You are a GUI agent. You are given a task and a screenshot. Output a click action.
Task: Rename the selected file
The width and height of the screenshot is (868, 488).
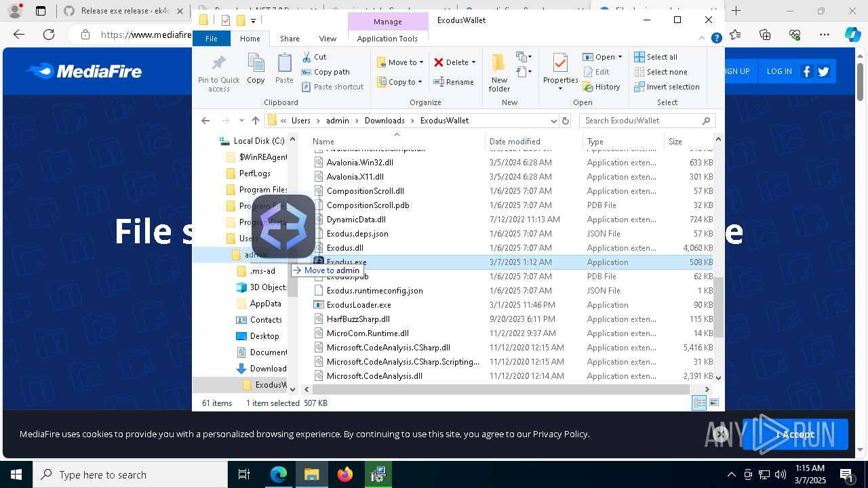point(454,82)
